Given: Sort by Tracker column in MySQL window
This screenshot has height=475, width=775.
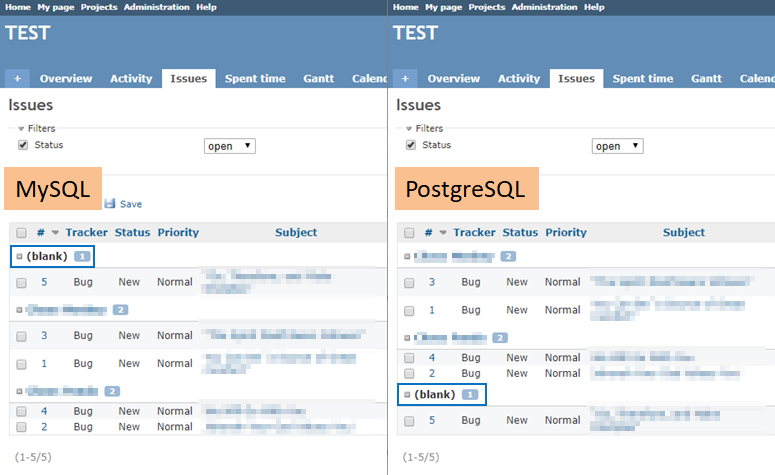Looking at the screenshot, I should 86,232.
